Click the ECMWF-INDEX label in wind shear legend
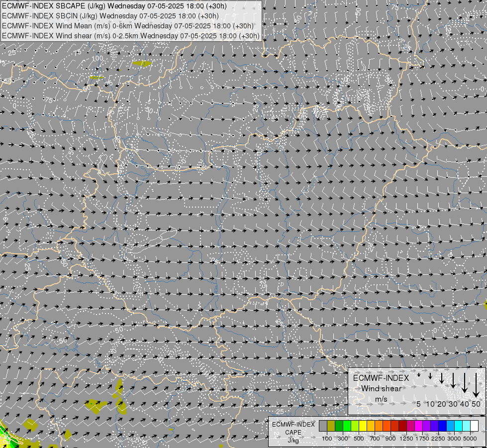The image size is (487, 448). tap(381, 378)
